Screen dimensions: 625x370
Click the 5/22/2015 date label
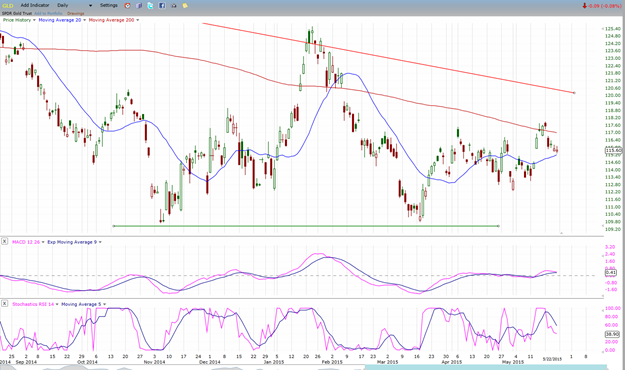point(552,359)
